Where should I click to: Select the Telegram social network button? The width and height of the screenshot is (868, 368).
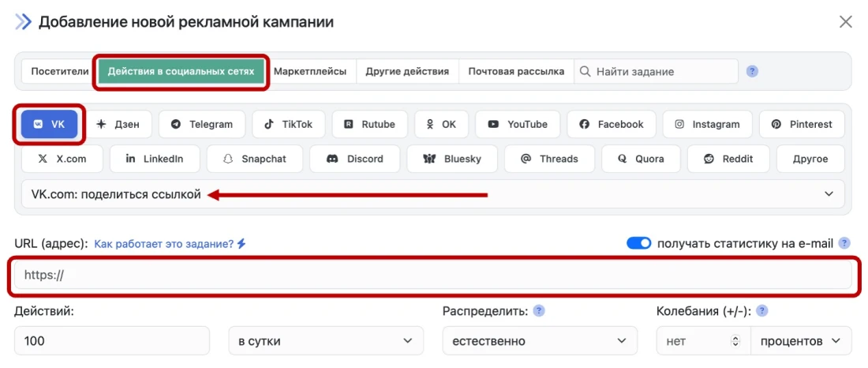point(202,124)
